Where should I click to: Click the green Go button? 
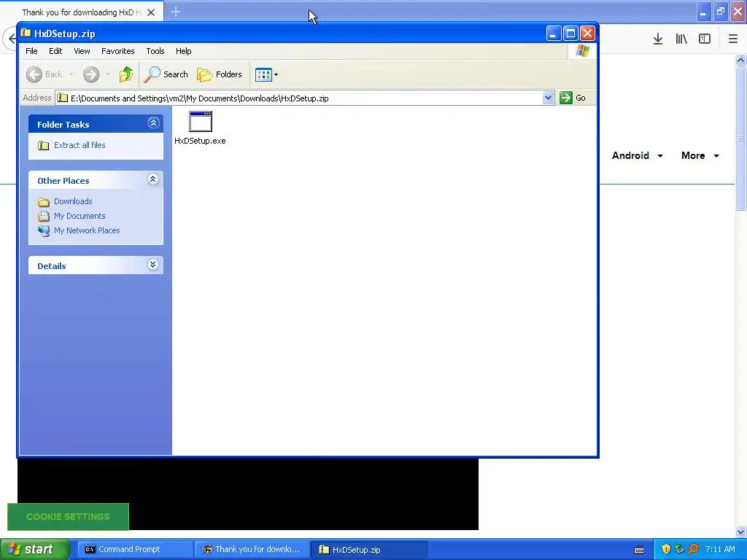[x=573, y=98]
